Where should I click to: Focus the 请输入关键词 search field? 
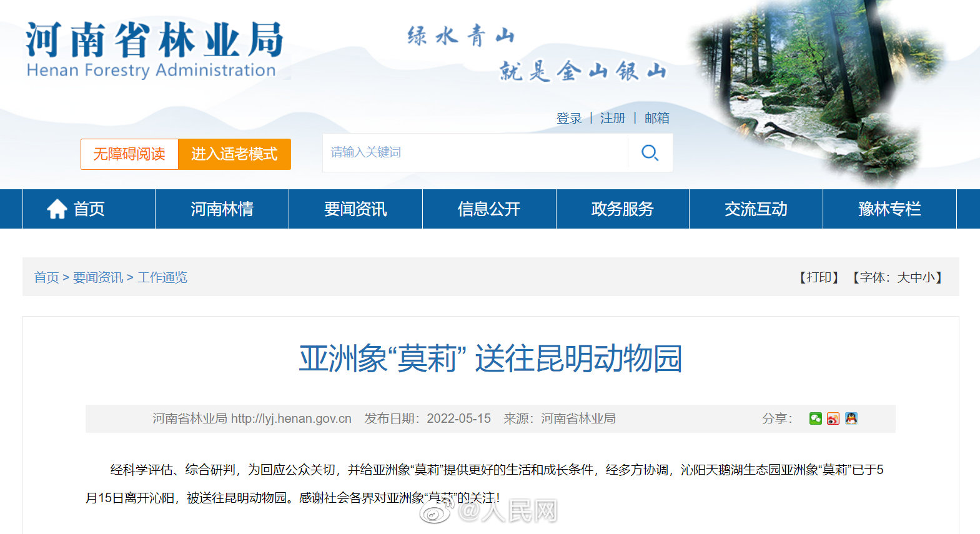(475, 152)
